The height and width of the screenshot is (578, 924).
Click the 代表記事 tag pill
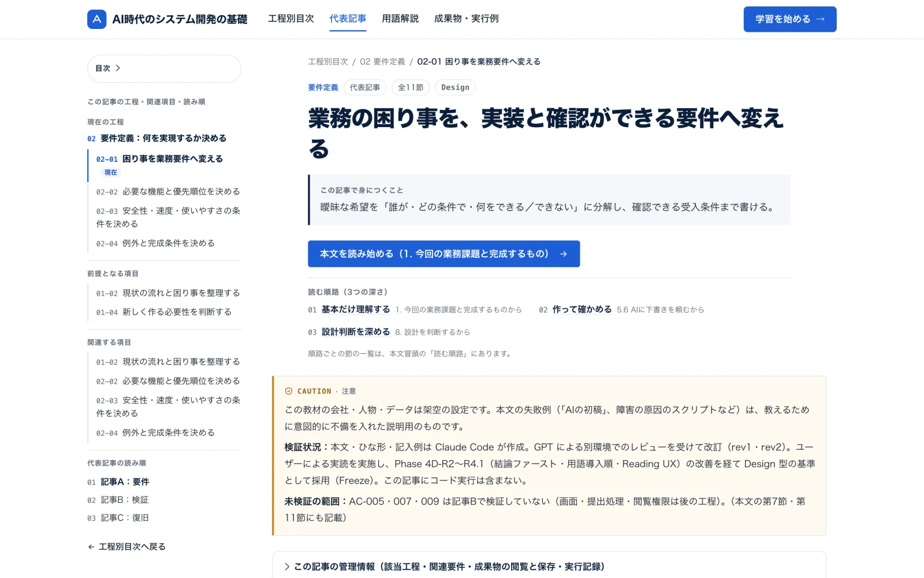[365, 87]
